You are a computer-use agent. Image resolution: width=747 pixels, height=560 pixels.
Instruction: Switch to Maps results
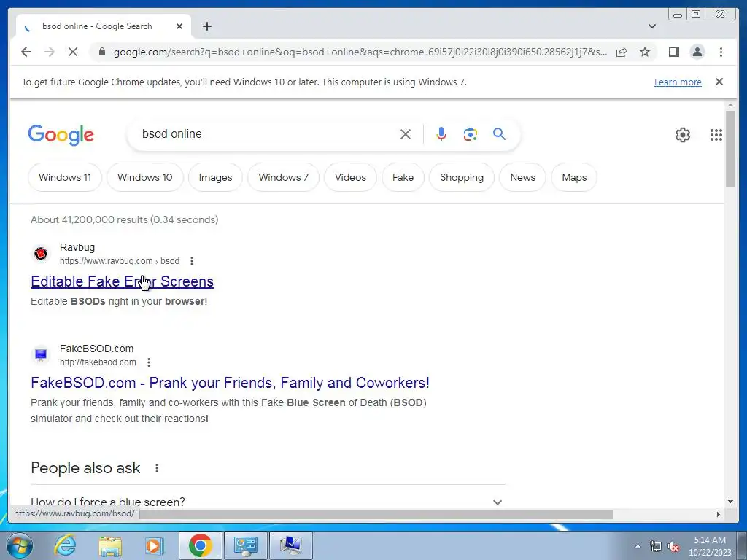click(574, 177)
